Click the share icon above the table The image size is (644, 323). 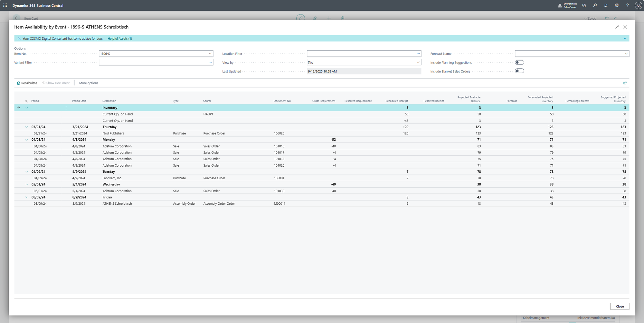click(x=625, y=83)
